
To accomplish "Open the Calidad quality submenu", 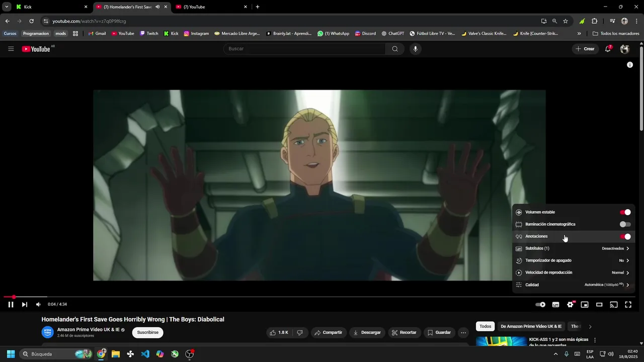I will [573, 285].
